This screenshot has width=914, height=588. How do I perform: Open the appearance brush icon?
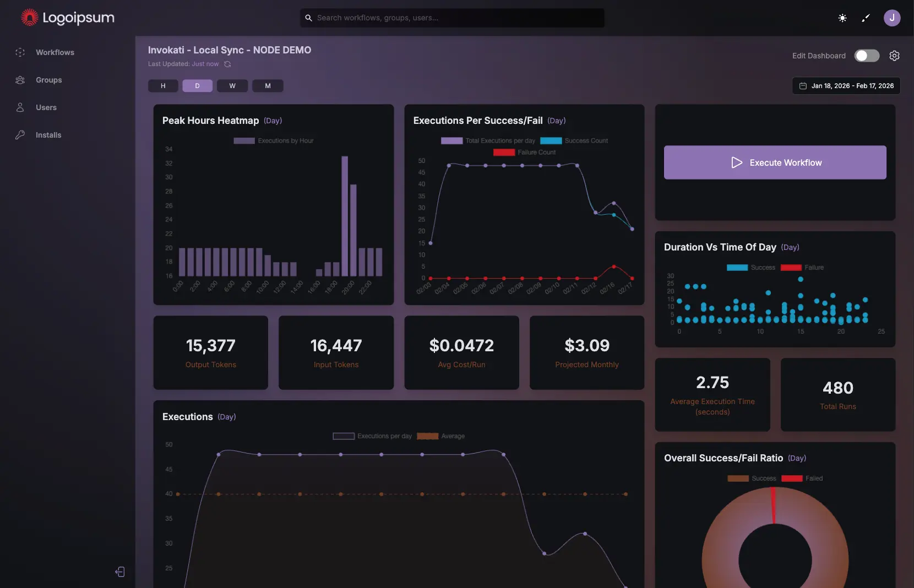pos(866,18)
